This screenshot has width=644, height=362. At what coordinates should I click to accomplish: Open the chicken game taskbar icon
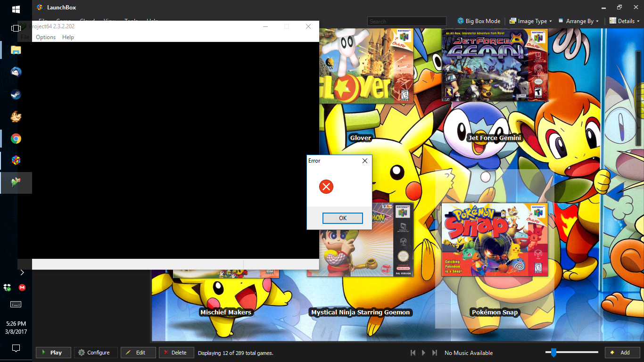point(16,116)
